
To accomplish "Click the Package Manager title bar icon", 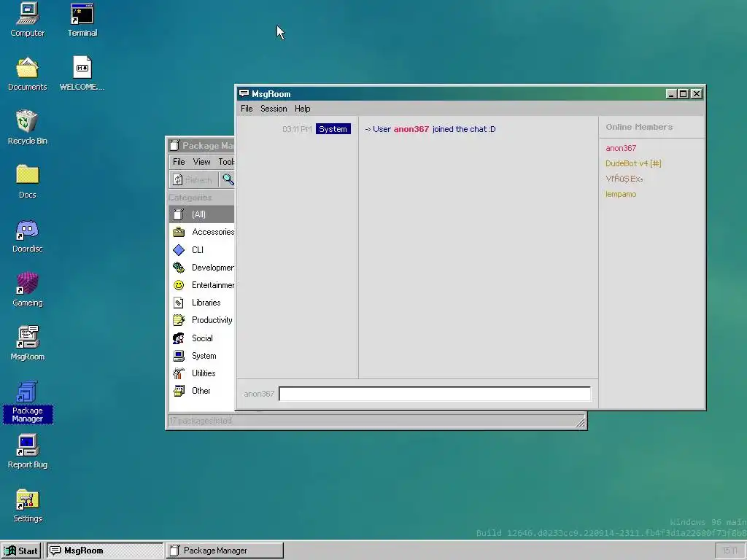I will pyautogui.click(x=175, y=145).
